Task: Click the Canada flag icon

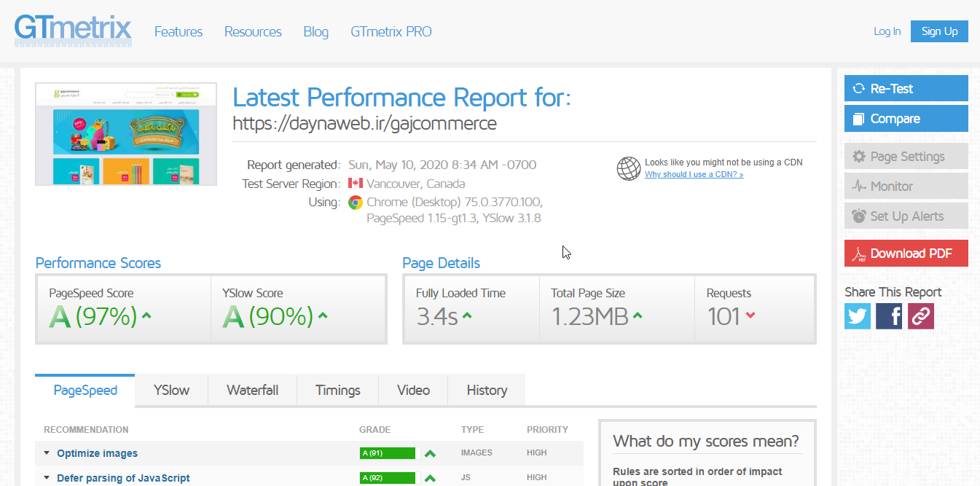Action: point(356,184)
